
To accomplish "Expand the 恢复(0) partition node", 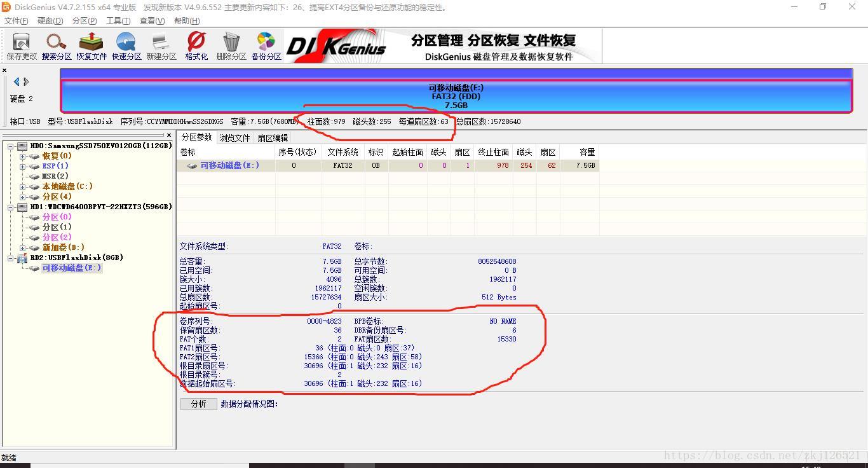I will point(23,156).
